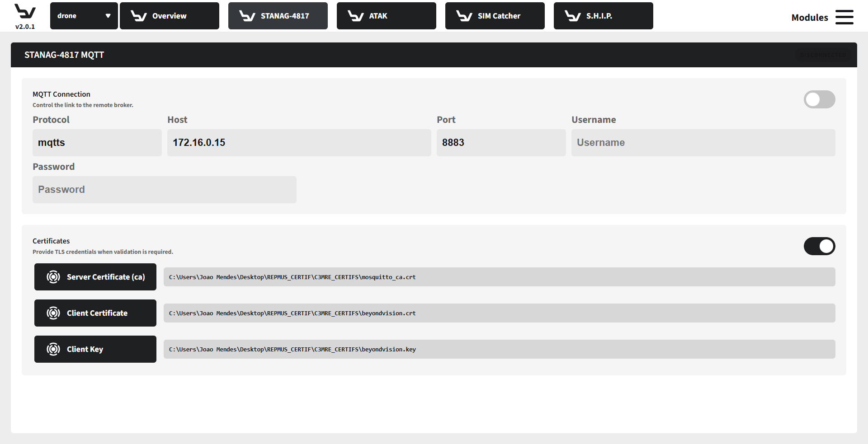Click the target icon on Client Key button
The width and height of the screenshot is (868, 444).
[x=53, y=349]
